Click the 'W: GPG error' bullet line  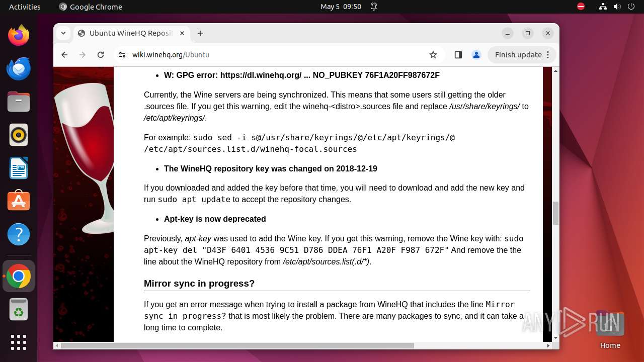tap(302, 75)
